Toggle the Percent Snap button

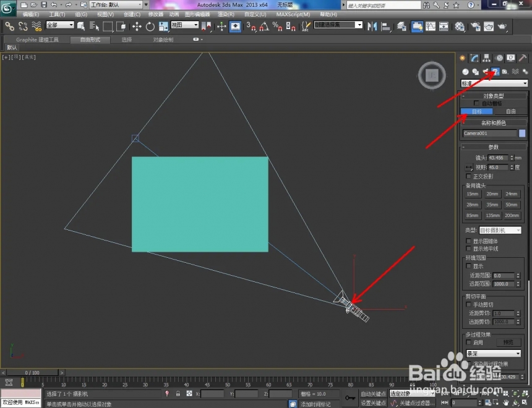click(277, 26)
